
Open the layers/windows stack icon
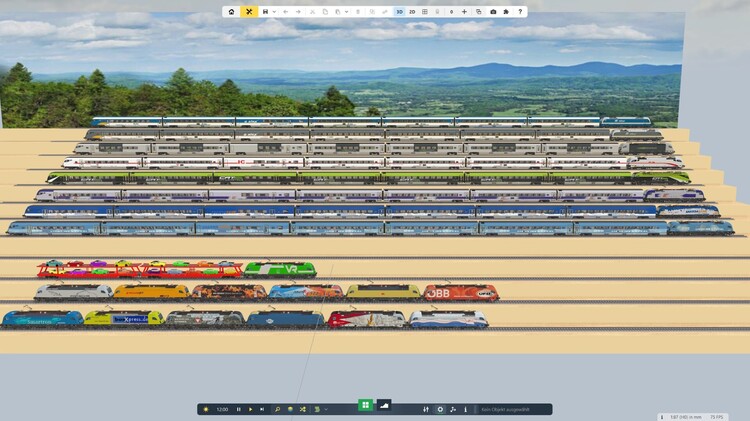pos(478,11)
